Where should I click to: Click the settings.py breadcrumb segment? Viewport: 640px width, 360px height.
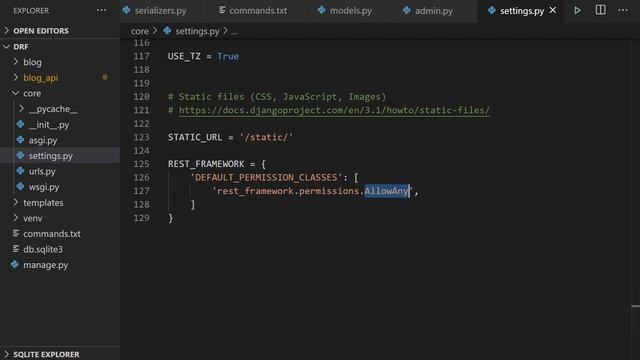coord(197,31)
